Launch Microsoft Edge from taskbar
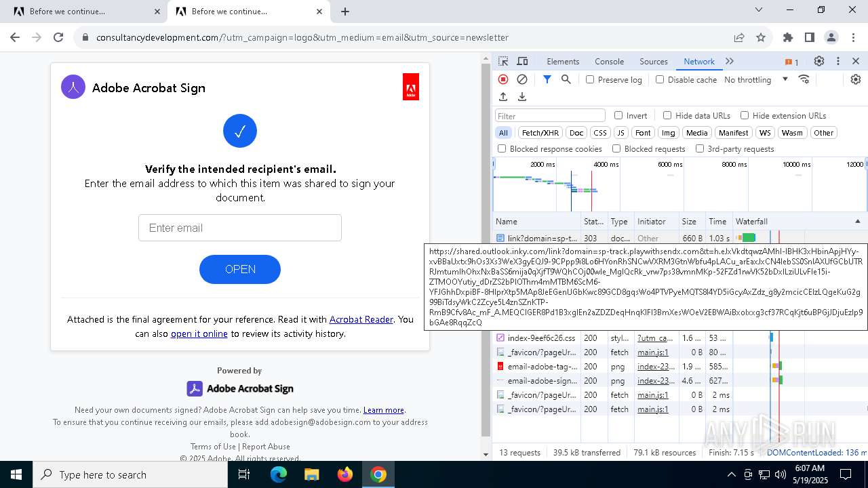Image resolution: width=868 pixels, height=488 pixels. tap(279, 474)
